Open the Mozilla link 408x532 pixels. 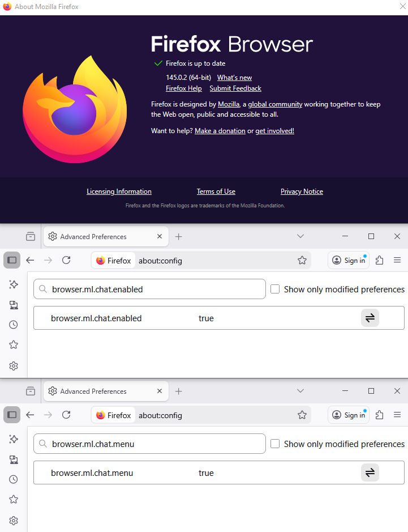pyautogui.click(x=229, y=104)
